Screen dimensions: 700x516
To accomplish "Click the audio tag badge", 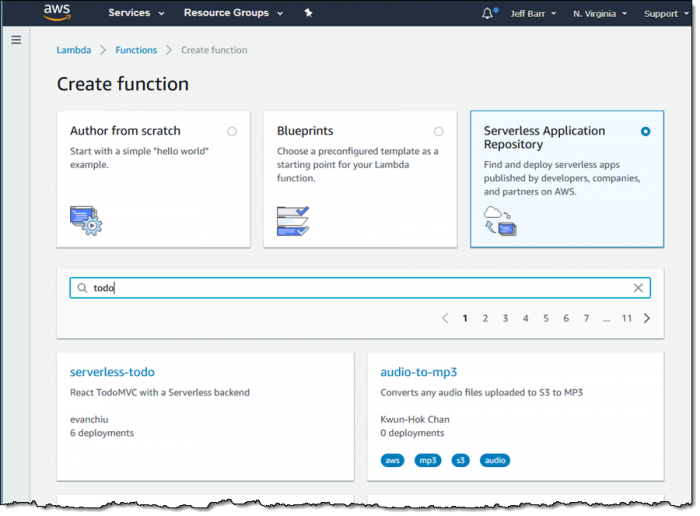I will 495,460.
